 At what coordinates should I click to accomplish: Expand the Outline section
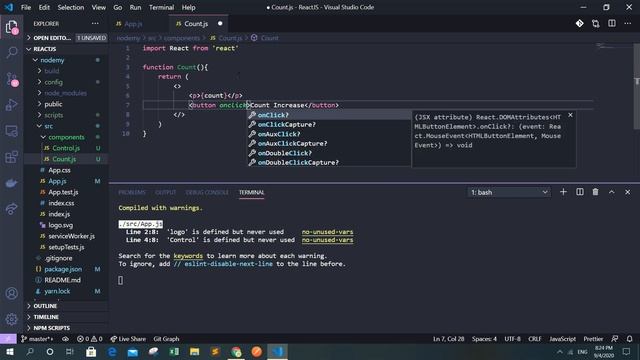pyautogui.click(x=66, y=306)
